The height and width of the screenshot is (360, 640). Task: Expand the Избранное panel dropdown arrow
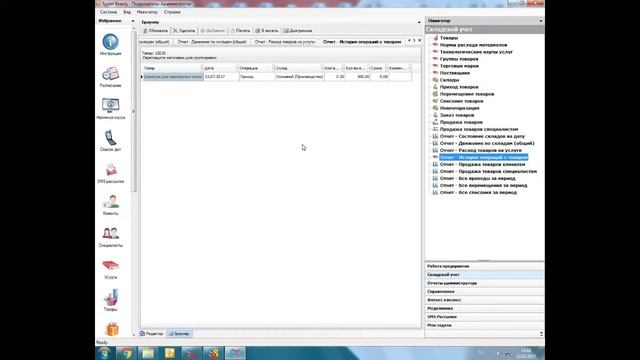[133, 21]
